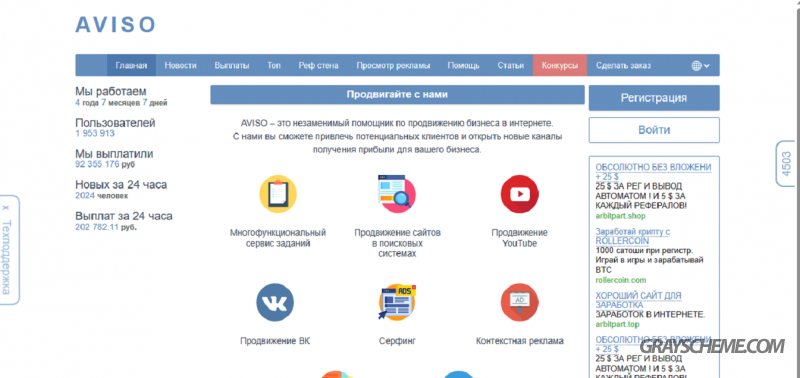Click the contextual advertising billboard icon

519,303
